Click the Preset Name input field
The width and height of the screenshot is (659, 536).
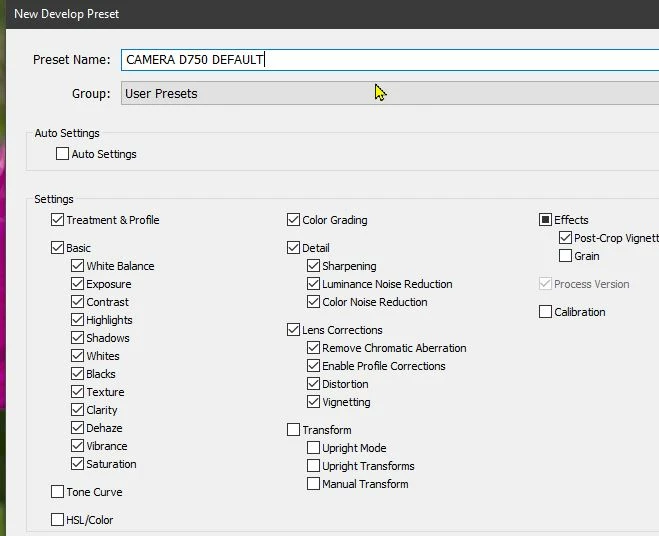(x=390, y=60)
